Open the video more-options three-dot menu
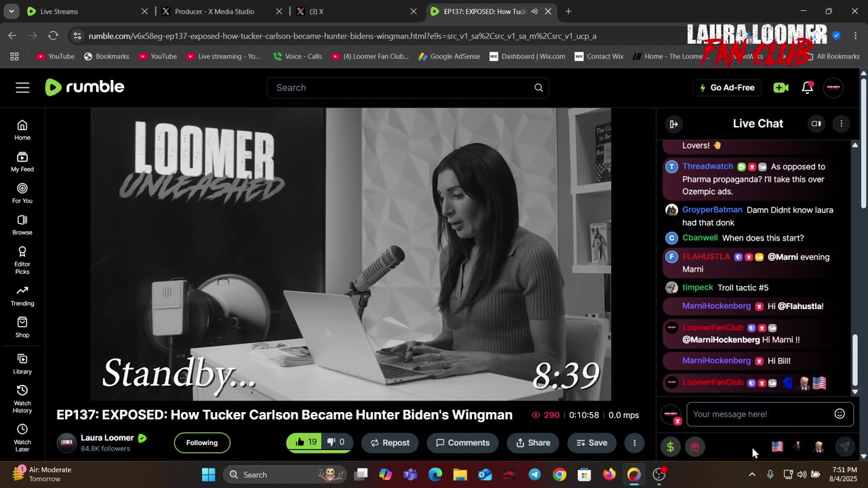 634,443
